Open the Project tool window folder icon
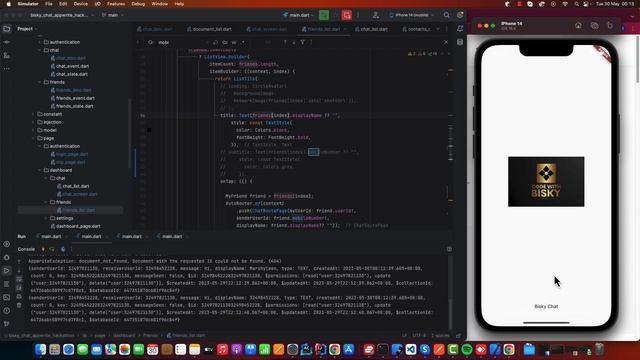The width and height of the screenshot is (640, 360). (7, 29)
